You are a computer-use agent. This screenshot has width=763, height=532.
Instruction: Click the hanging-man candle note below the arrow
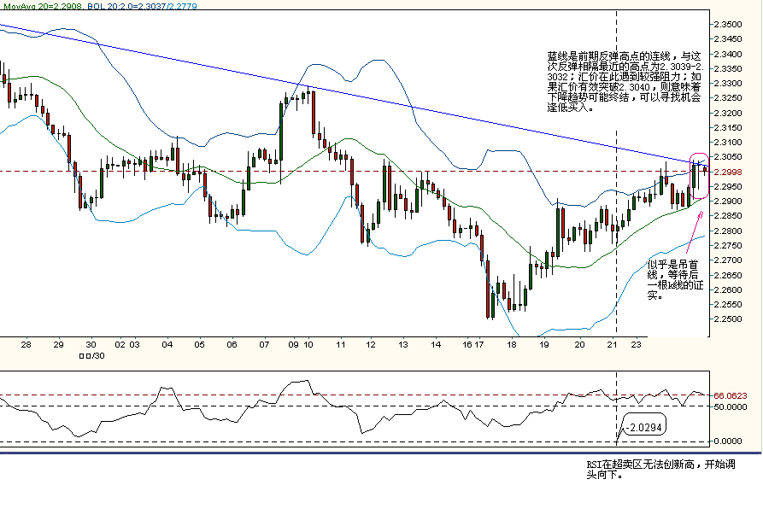click(x=675, y=280)
